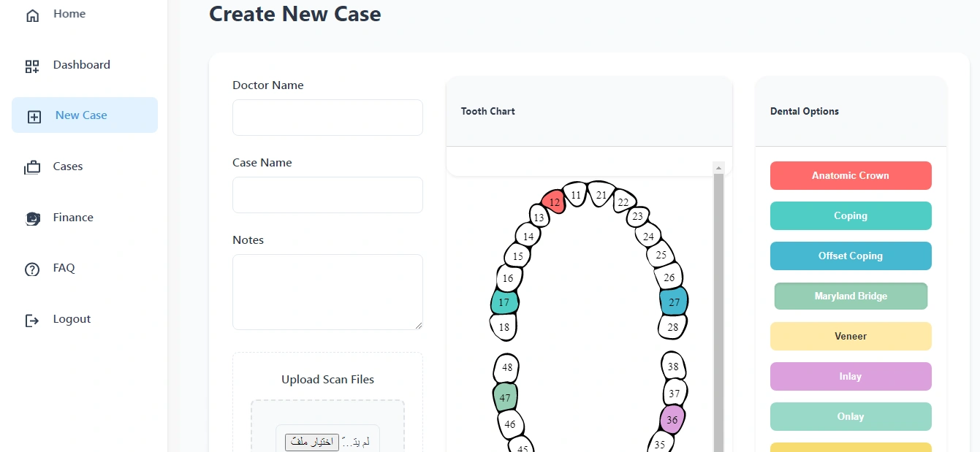Select tooth 12 on the chart
Viewport: 980px width, 452px height.
coord(554,202)
